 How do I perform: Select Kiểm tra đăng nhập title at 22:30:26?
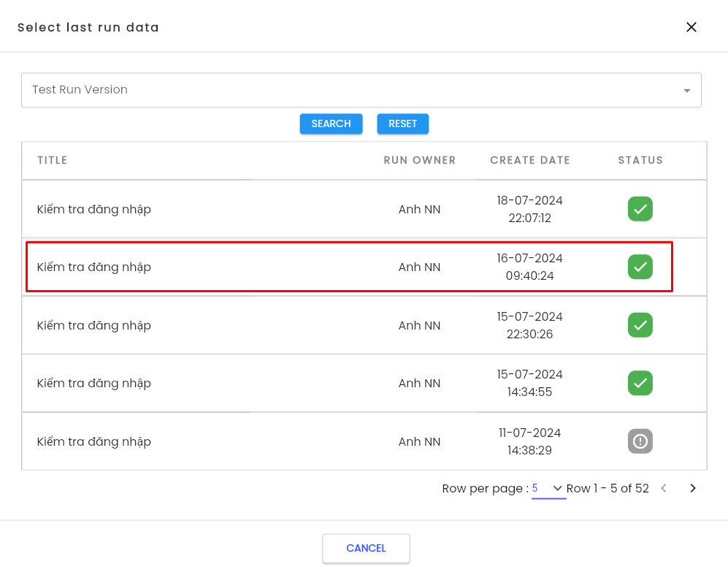93,326
